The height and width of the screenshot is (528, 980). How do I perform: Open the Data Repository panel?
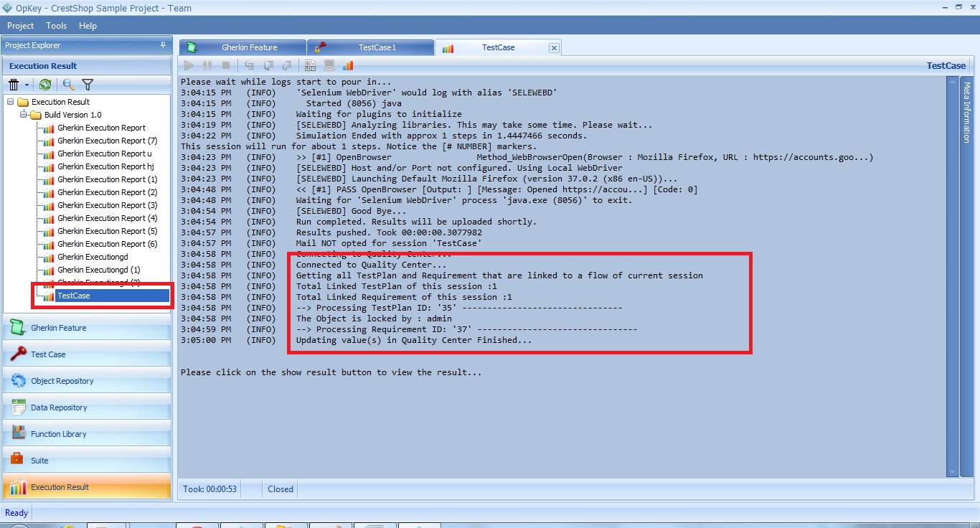click(87, 407)
